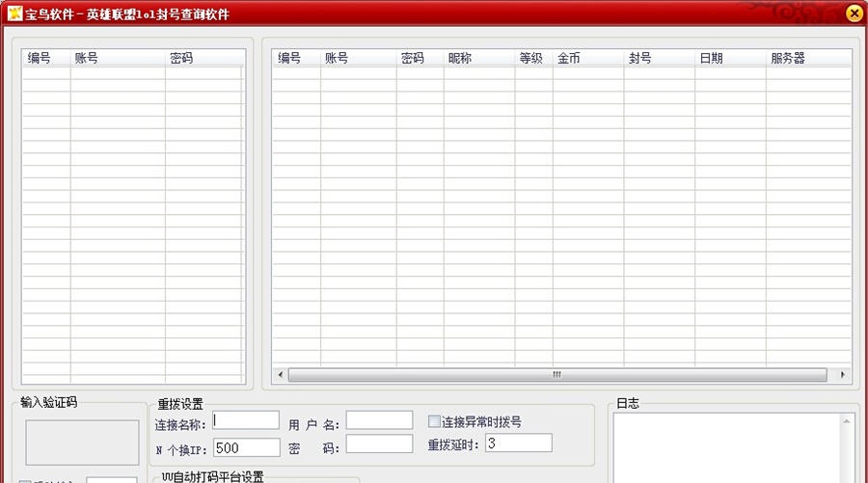Click 服务器 column header
Viewport: 868px width, 483px height.
pyautogui.click(x=809, y=58)
